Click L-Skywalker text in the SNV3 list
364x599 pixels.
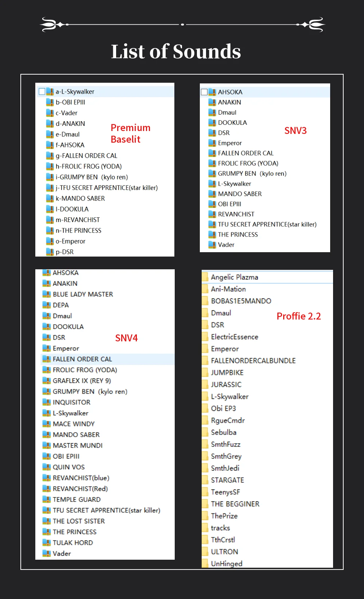[234, 184]
